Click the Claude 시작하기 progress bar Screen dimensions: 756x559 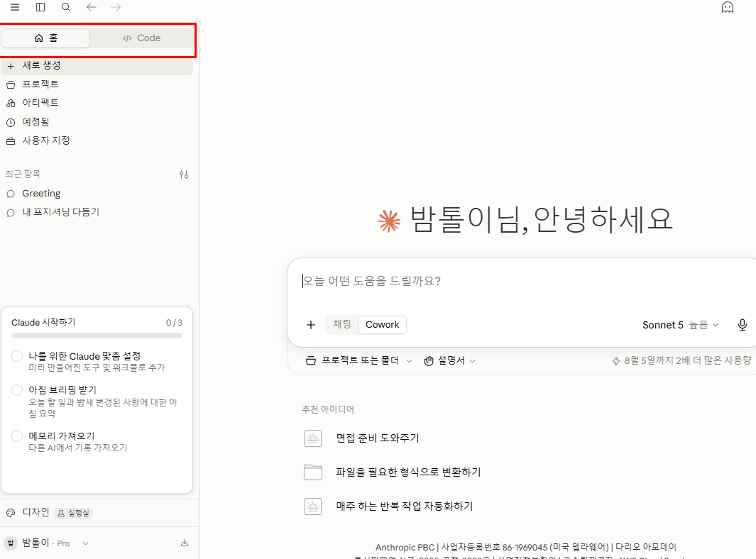click(97, 336)
